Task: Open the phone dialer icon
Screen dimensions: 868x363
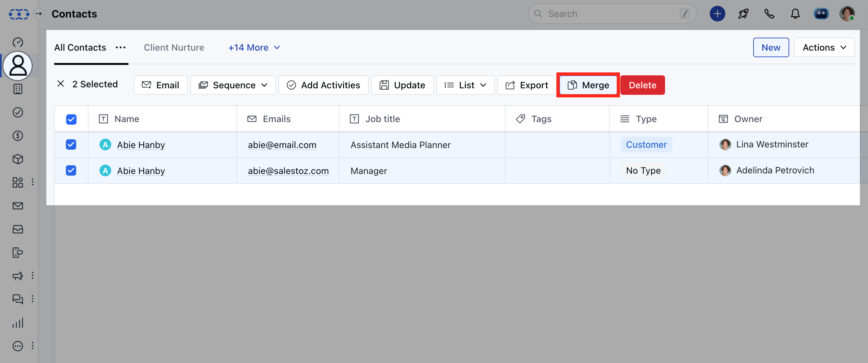Action: pos(769,14)
